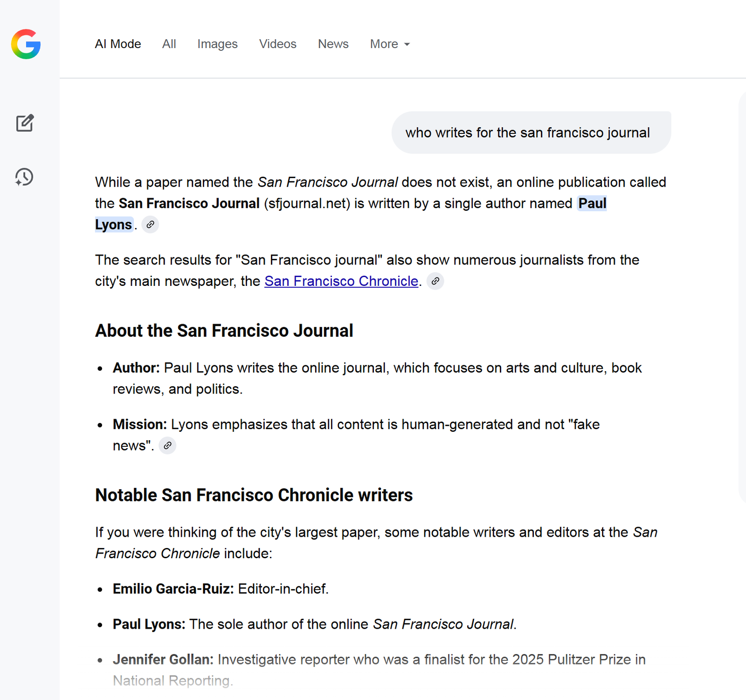Click the "About the San Francisco Journal" heading
746x700 pixels.
[224, 331]
